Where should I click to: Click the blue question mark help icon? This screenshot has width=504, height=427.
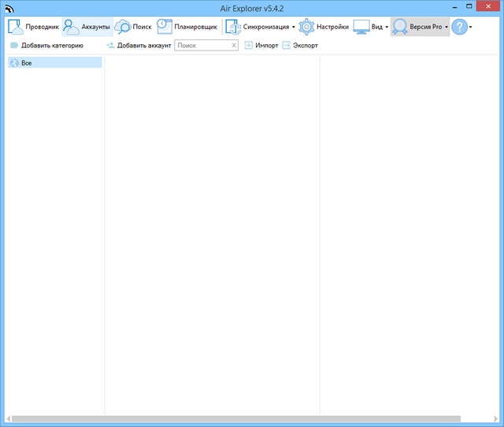click(459, 27)
